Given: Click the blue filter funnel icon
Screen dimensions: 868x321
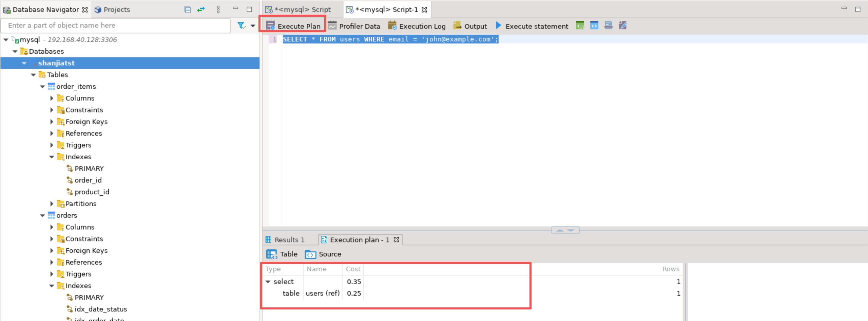Looking at the screenshot, I should (x=241, y=25).
